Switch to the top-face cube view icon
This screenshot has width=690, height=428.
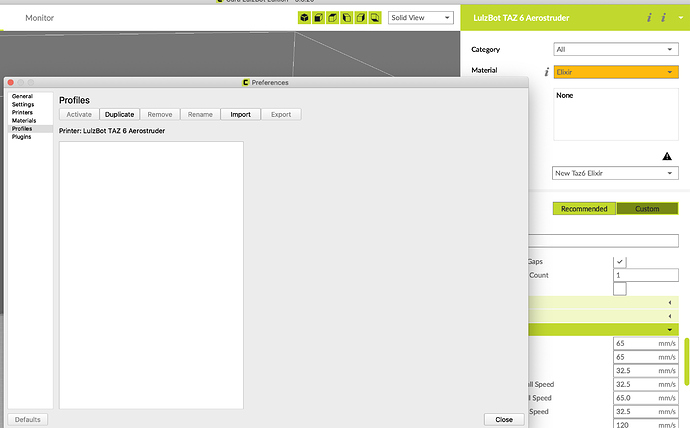[x=332, y=18]
